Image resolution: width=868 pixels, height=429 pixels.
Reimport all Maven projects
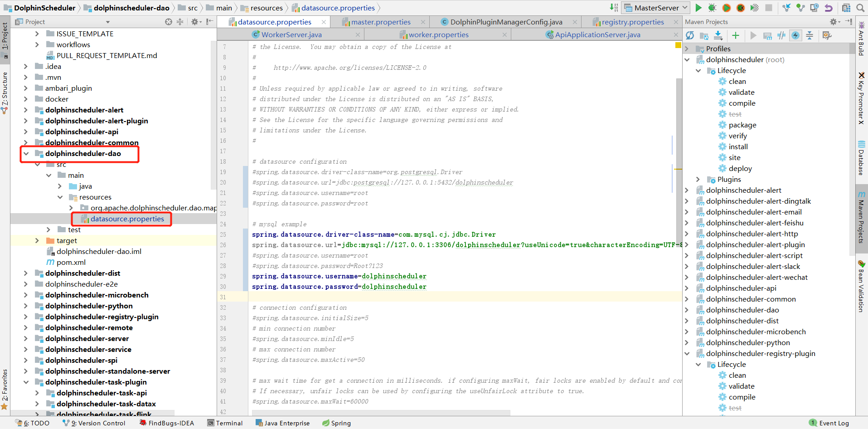tap(690, 35)
